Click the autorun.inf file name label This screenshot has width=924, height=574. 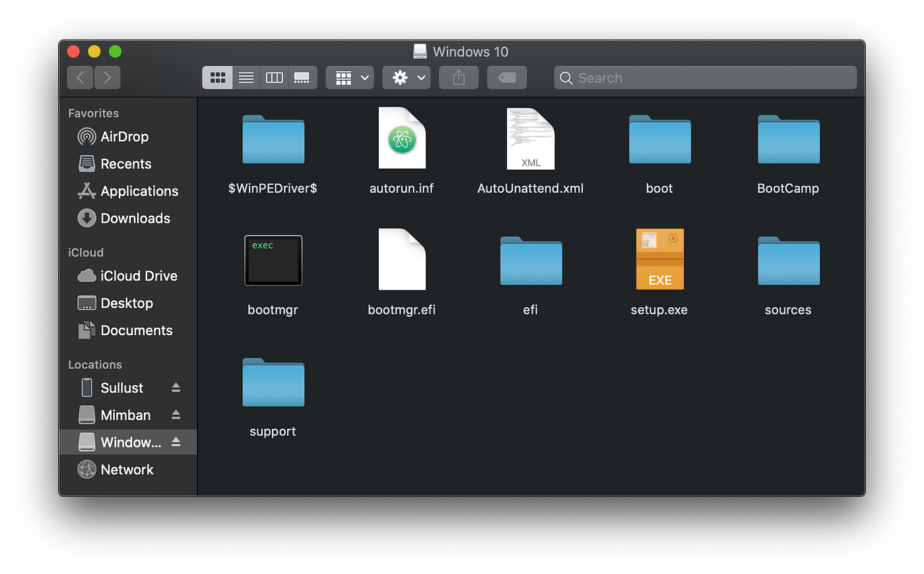[x=401, y=188]
